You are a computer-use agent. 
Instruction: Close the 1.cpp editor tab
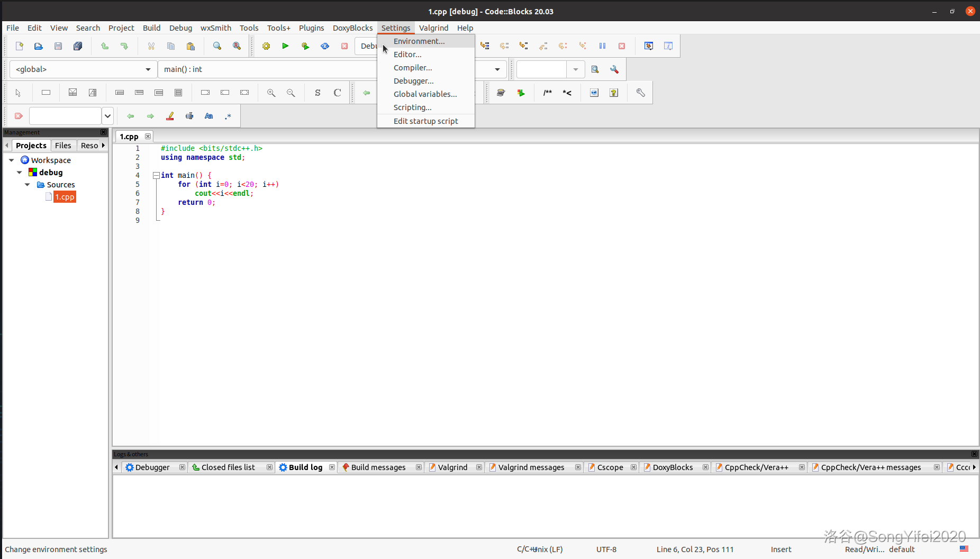pyautogui.click(x=148, y=137)
